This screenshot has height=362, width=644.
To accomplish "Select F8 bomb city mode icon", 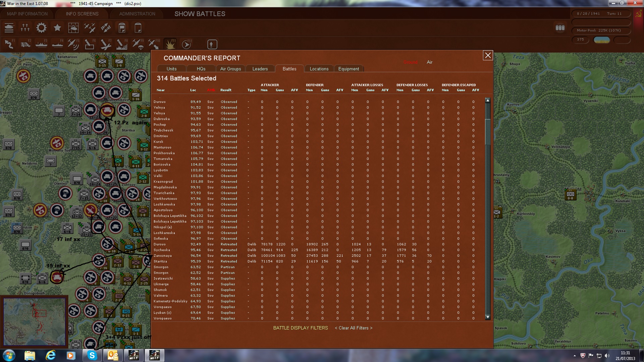I will point(122,44).
